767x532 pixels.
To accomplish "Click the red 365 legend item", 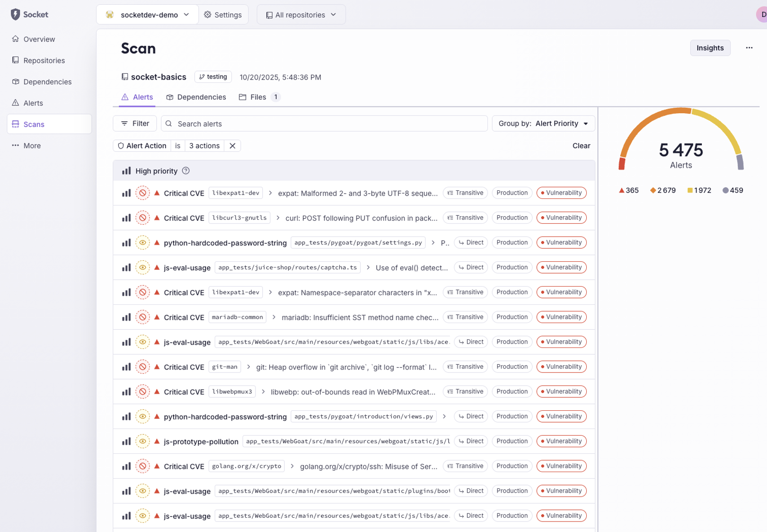I will [x=628, y=190].
